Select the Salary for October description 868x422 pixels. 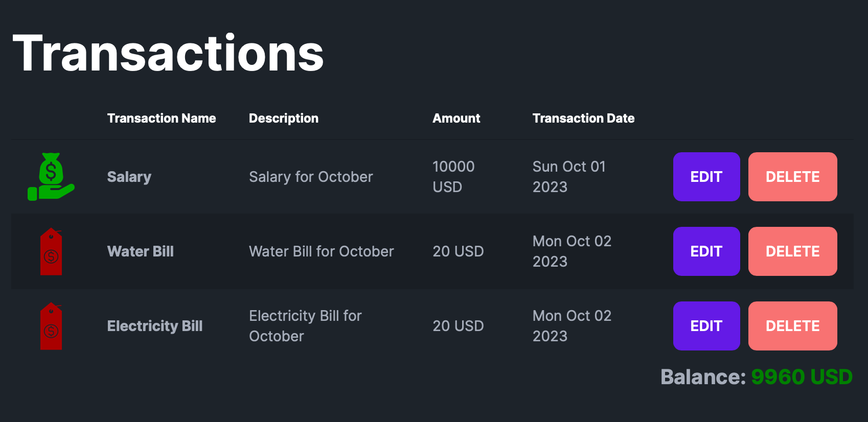[x=311, y=177]
